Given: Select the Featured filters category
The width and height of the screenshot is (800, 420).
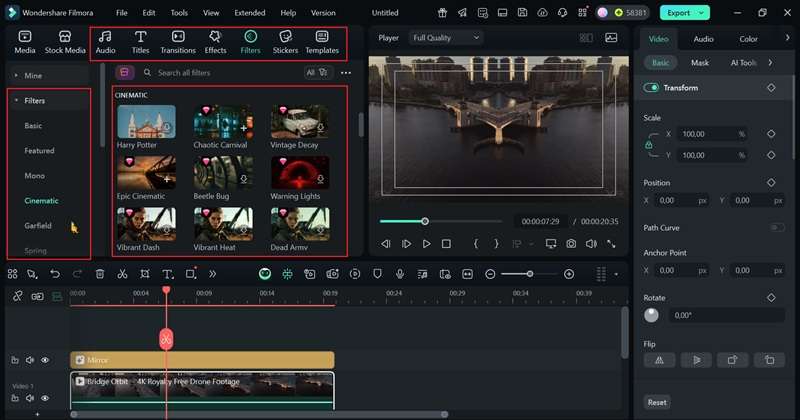Looking at the screenshot, I should click(39, 151).
